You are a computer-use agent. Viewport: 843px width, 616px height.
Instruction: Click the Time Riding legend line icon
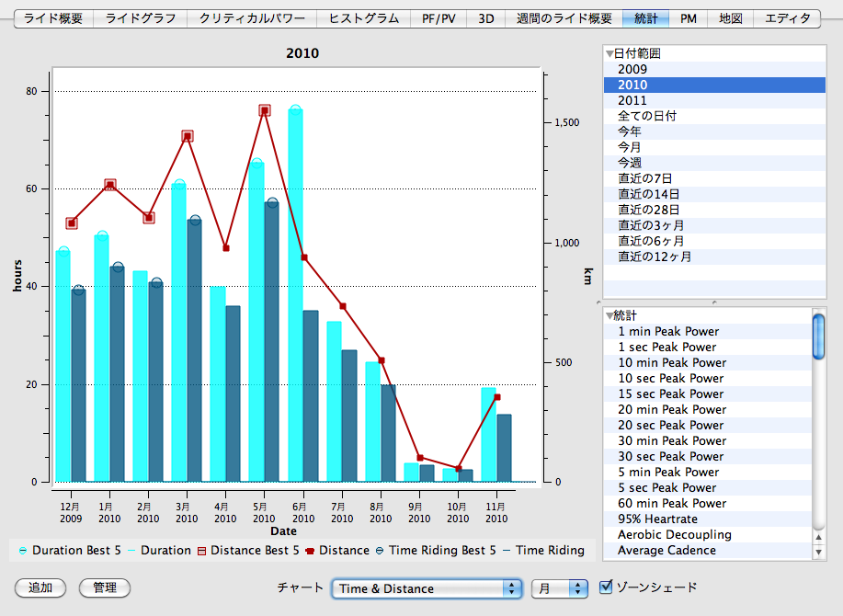click(x=507, y=551)
